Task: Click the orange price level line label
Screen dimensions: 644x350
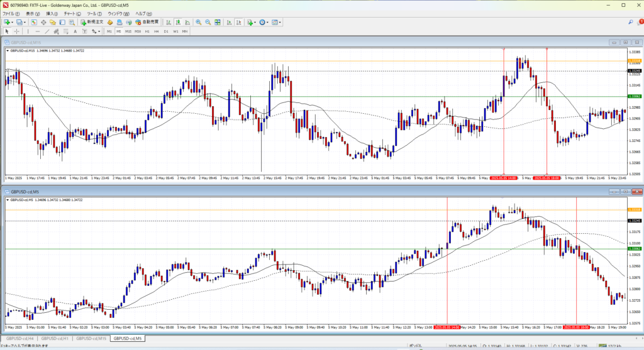Action: [635, 61]
